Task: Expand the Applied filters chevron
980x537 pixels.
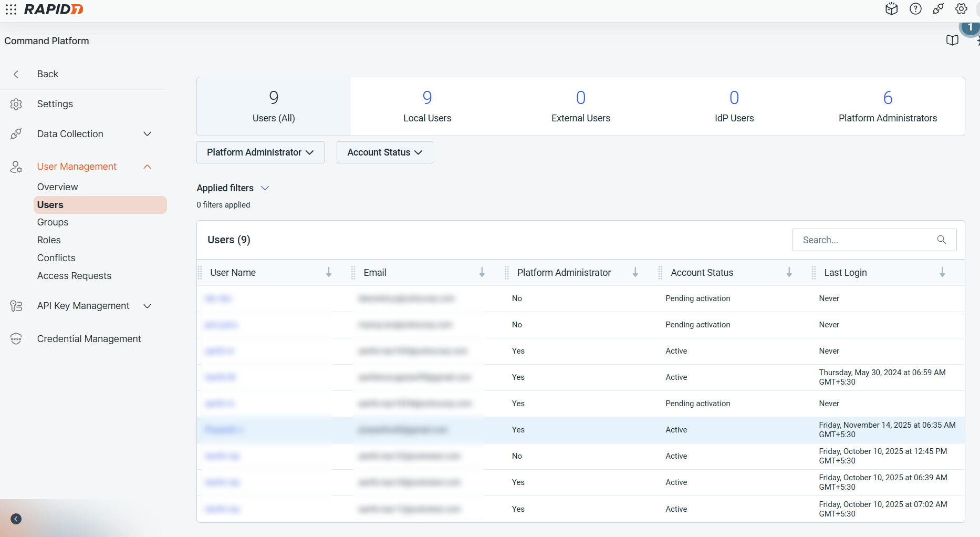Action: pyautogui.click(x=265, y=188)
